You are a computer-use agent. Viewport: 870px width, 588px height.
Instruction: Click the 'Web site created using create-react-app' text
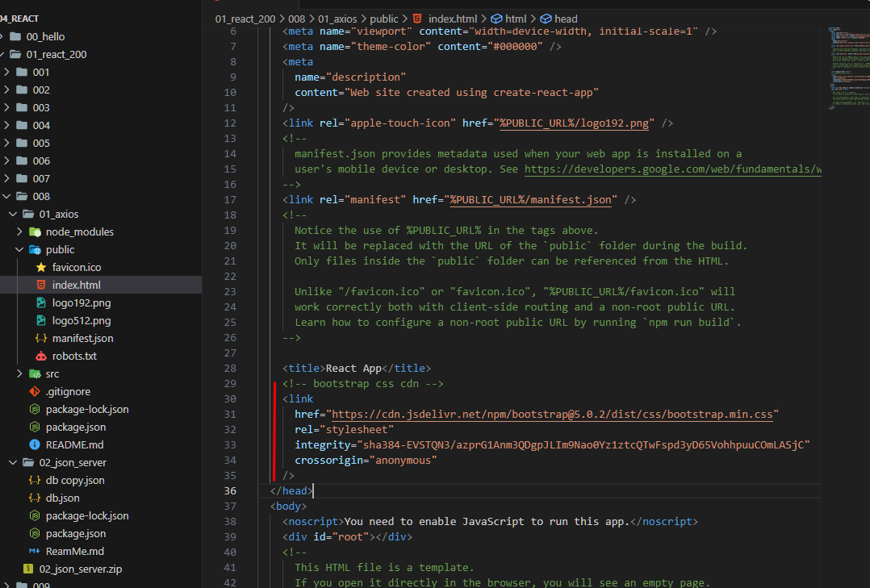click(x=471, y=93)
